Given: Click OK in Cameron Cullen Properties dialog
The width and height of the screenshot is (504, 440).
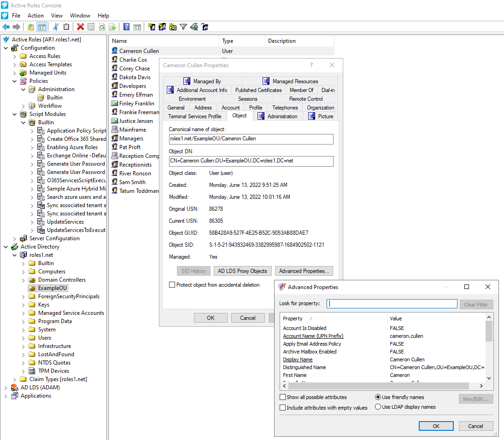Looking at the screenshot, I should (x=211, y=318).
